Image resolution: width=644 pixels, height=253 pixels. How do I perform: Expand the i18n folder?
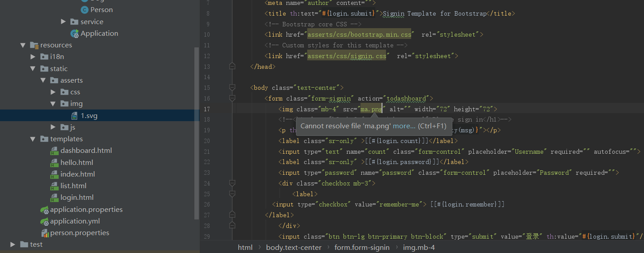33,57
